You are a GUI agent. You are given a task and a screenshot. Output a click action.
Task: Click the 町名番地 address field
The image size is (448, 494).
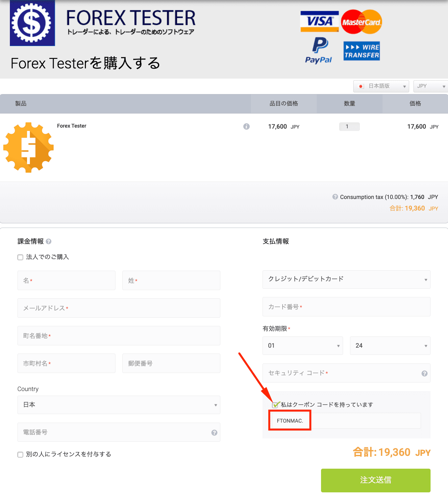pos(119,336)
